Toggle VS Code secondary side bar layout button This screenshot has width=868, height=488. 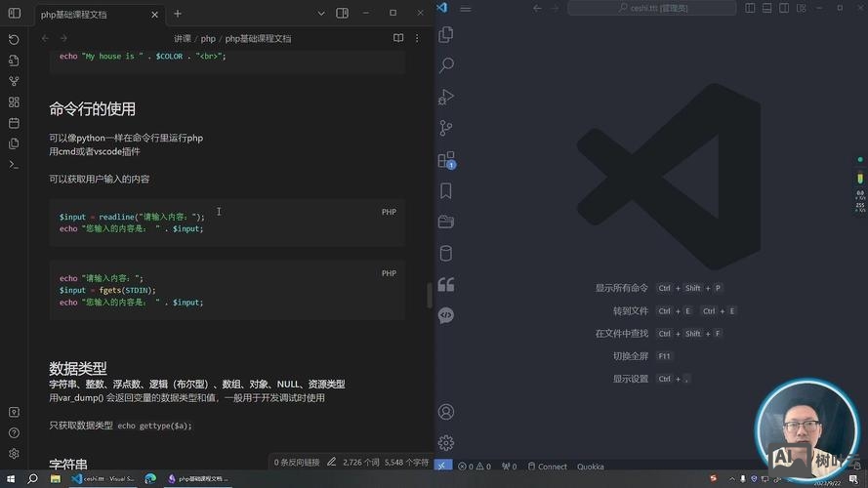(x=784, y=8)
